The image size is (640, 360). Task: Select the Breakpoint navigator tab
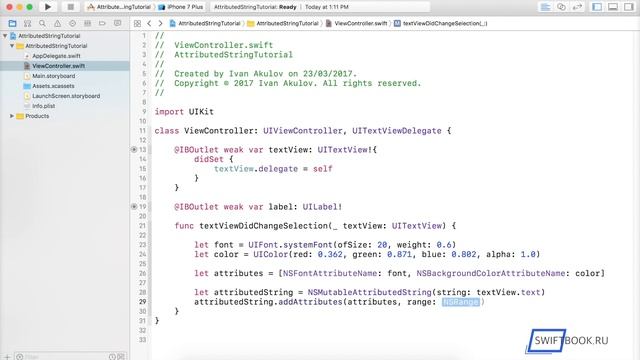coord(102,23)
